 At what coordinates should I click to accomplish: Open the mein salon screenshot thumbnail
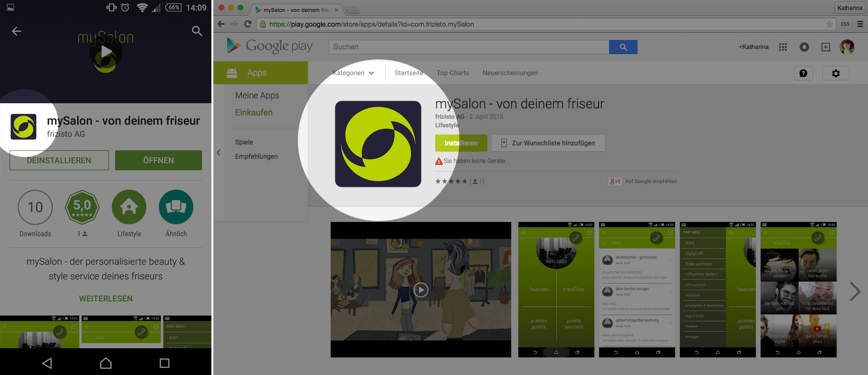pyautogui.click(x=556, y=289)
